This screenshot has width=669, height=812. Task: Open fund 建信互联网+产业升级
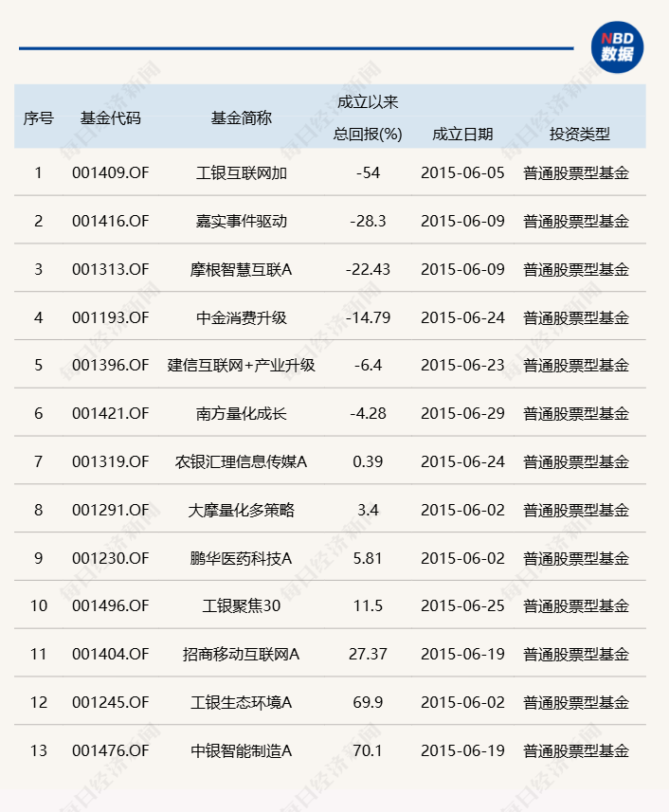241,366
